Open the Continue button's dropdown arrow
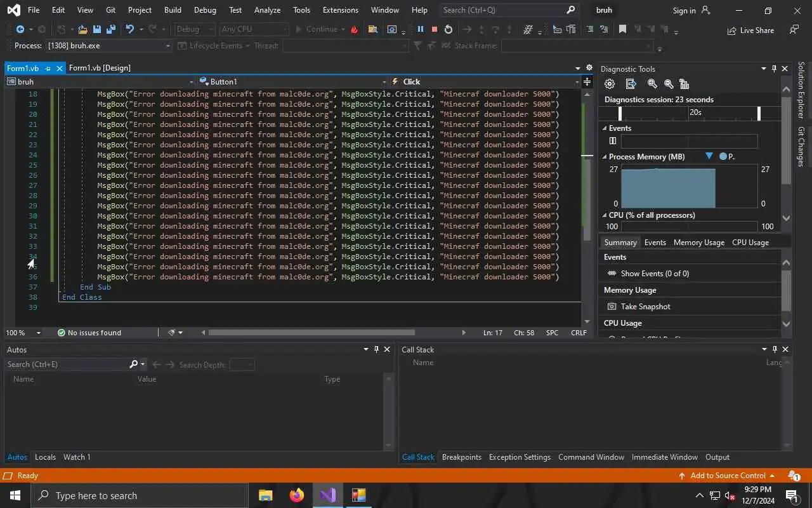The width and height of the screenshot is (812, 508). 343,29
